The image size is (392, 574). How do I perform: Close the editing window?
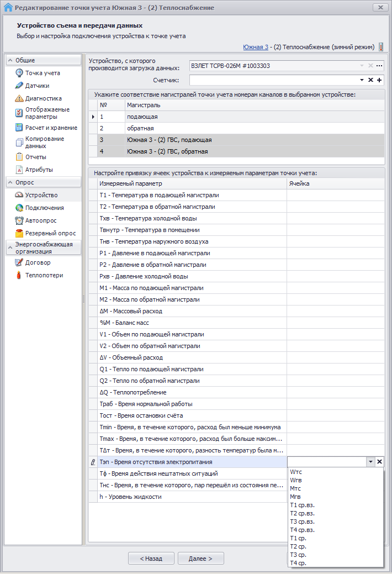tap(380, 7)
